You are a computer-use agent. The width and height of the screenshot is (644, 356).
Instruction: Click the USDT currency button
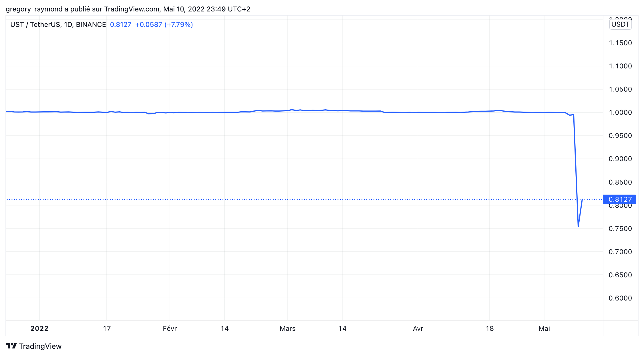pyautogui.click(x=620, y=24)
